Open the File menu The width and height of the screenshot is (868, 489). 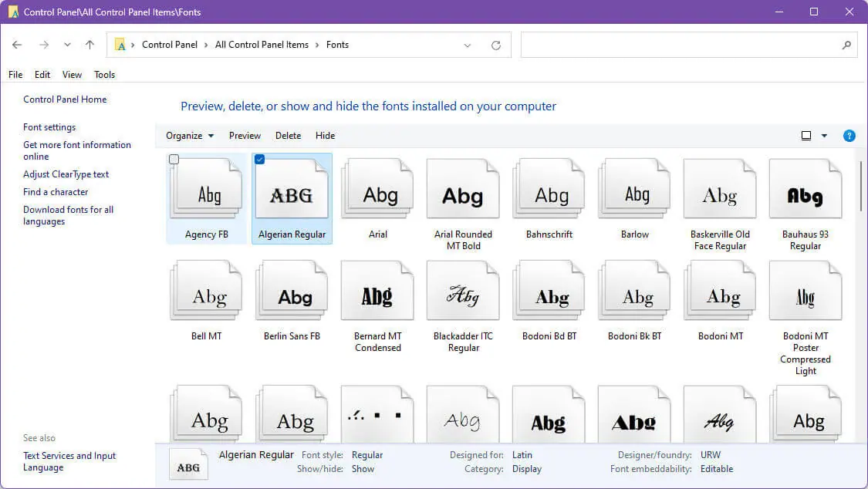pos(15,75)
